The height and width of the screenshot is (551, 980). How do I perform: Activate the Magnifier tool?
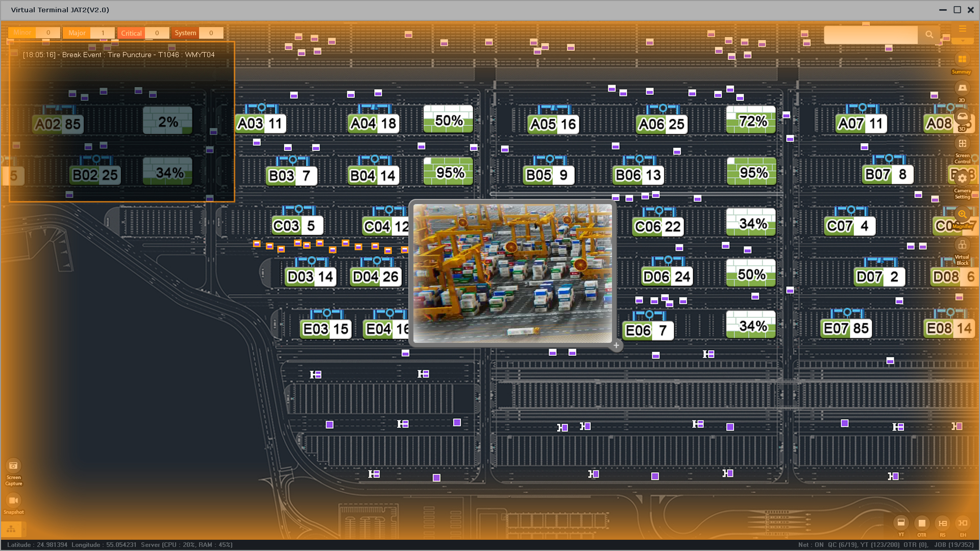click(x=962, y=214)
